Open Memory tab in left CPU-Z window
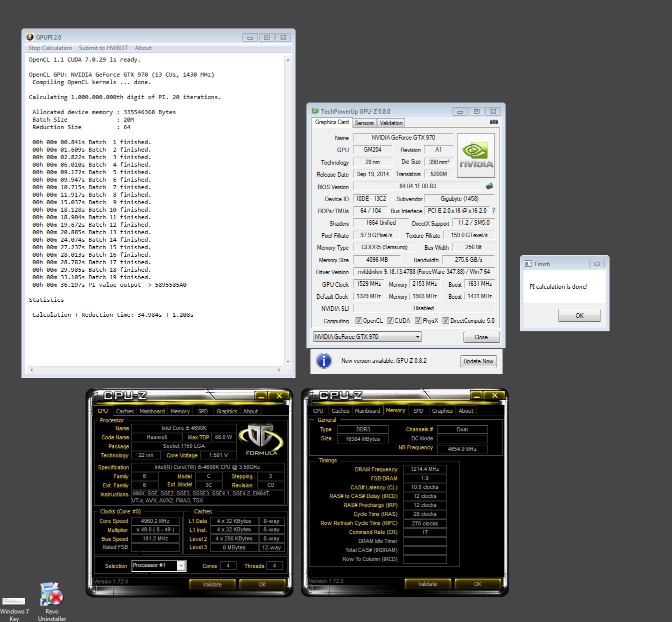Image resolution: width=672 pixels, height=622 pixels. 180,411
